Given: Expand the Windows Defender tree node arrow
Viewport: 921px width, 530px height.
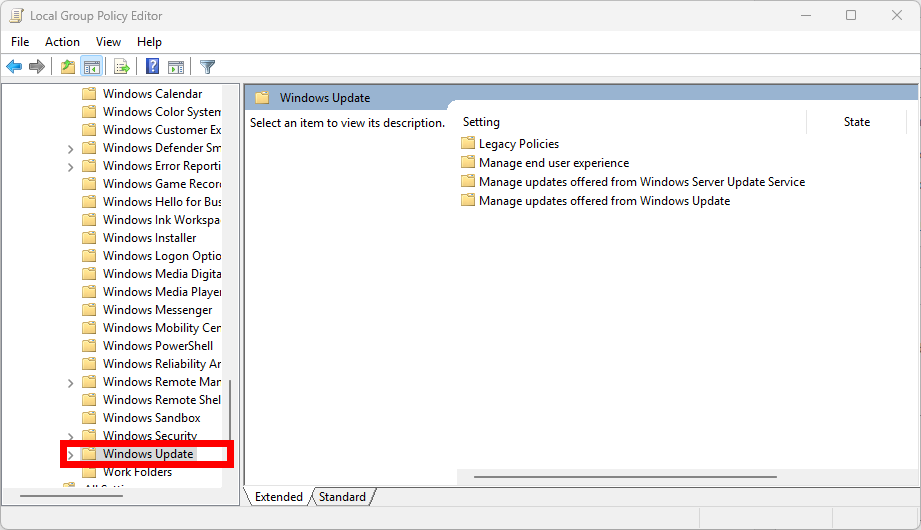Looking at the screenshot, I should coord(70,148).
